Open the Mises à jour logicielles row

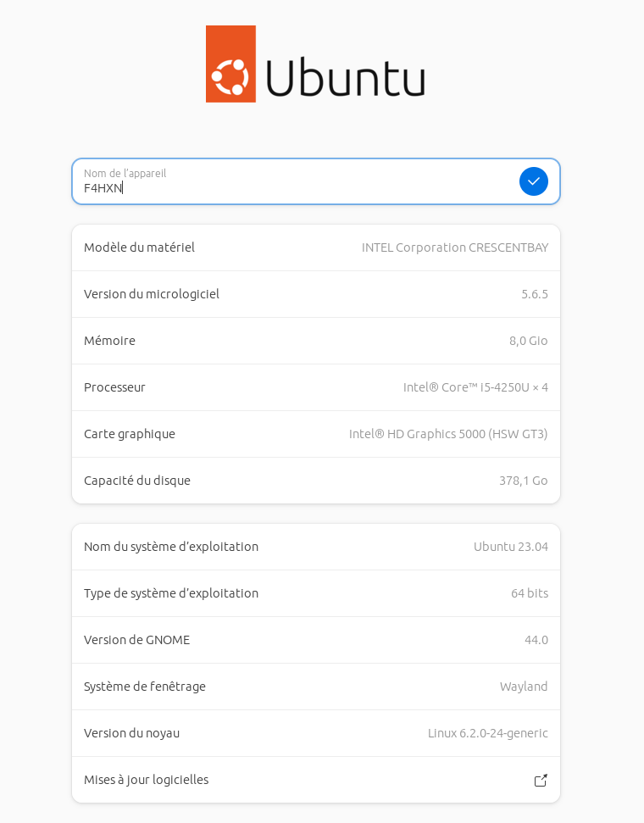pos(316,780)
